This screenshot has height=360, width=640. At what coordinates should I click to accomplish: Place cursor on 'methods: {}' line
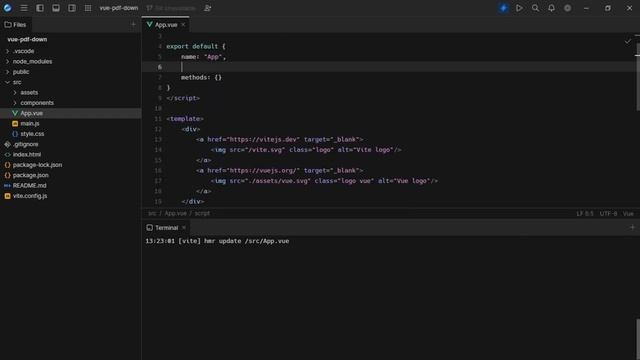[x=201, y=78]
